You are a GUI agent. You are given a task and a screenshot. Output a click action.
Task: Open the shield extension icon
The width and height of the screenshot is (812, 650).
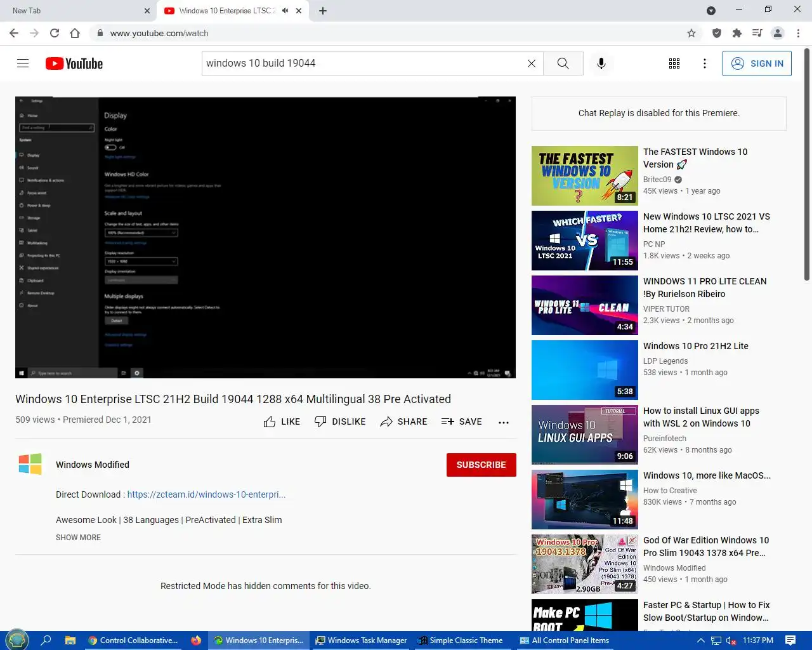[x=717, y=33]
